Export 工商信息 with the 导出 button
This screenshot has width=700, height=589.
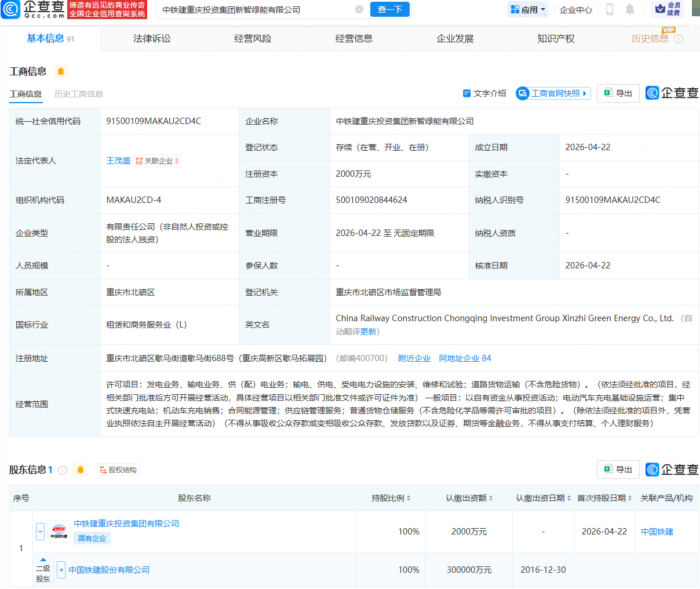(x=618, y=93)
